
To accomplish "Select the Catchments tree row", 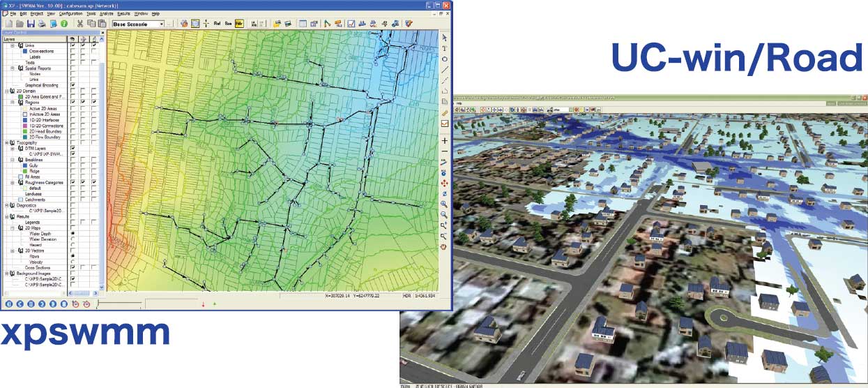I will [36, 199].
